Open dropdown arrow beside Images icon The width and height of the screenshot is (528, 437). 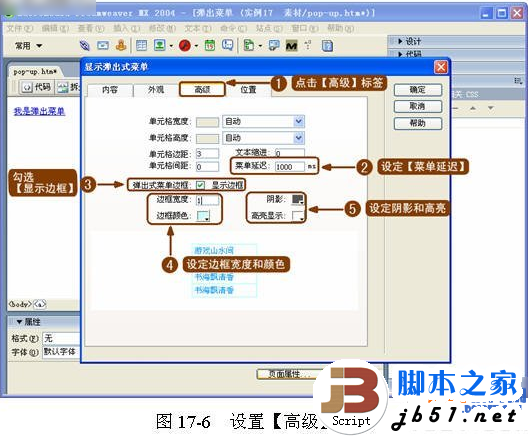(x=171, y=46)
